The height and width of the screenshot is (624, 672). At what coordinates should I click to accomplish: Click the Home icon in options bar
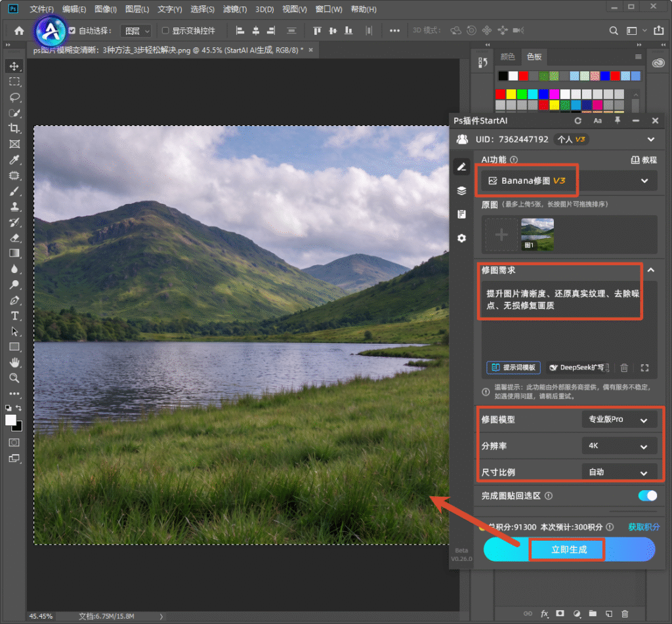coord(19,30)
